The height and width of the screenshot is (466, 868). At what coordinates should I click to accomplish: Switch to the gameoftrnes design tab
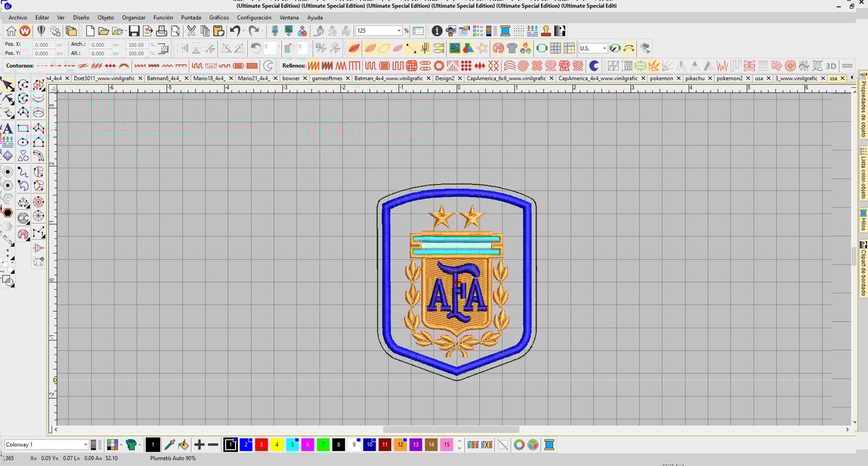click(327, 78)
